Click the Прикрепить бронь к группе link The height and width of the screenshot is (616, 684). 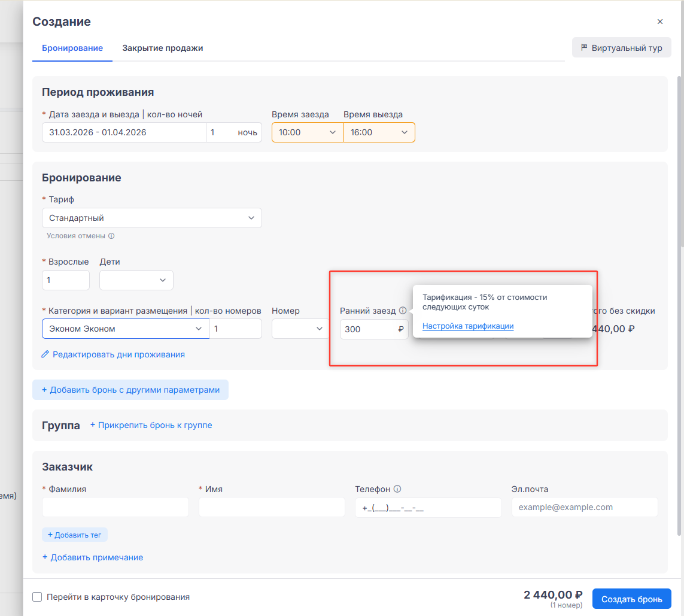pos(151,425)
